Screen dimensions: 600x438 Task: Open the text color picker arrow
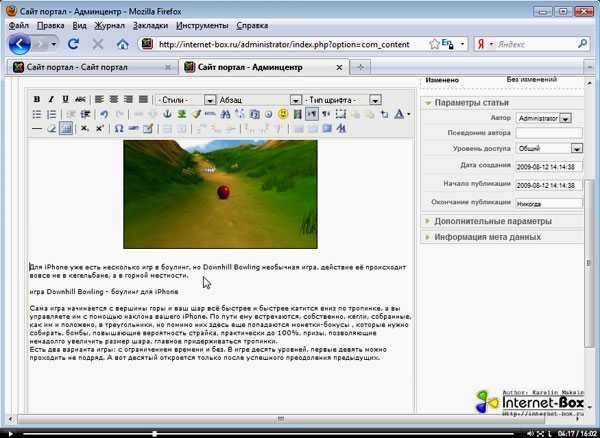click(409, 114)
